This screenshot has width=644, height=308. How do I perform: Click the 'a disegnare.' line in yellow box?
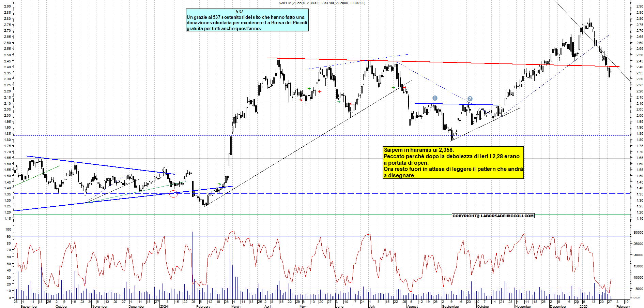click(x=399, y=175)
